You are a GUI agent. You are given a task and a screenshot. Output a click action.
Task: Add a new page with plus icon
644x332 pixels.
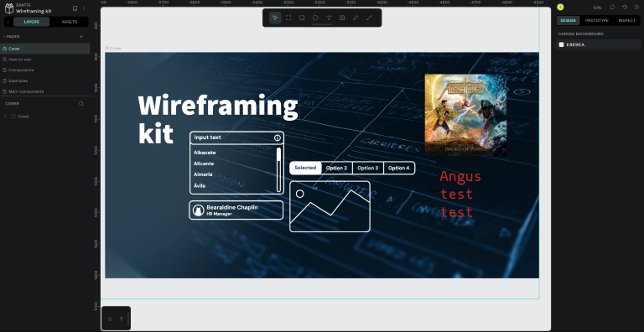pos(80,37)
